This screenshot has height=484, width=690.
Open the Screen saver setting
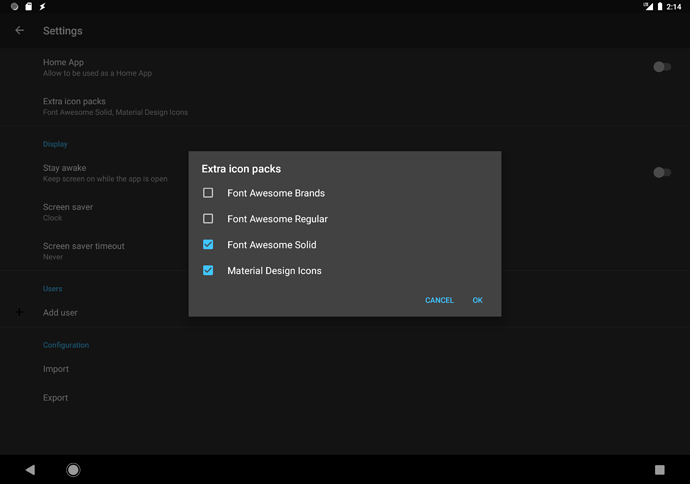[68, 211]
